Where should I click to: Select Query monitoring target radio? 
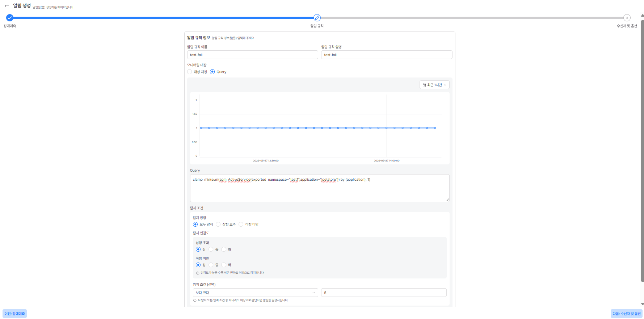click(212, 72)
